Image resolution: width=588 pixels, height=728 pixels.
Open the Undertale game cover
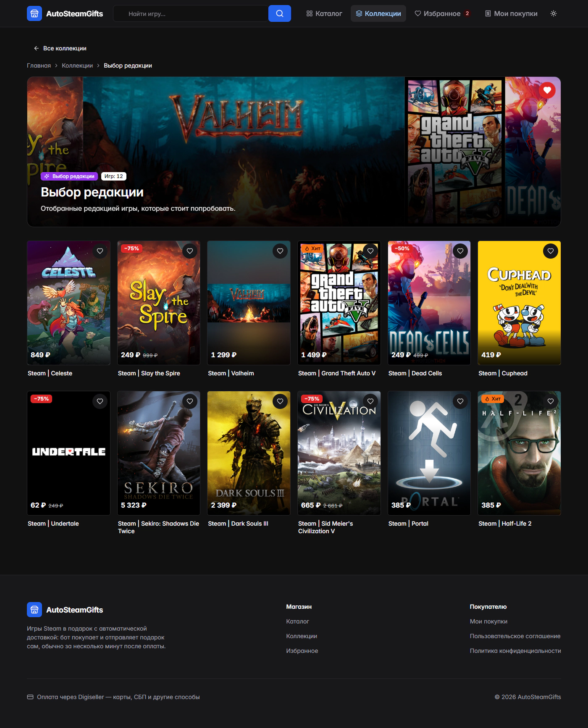point(68,453)
